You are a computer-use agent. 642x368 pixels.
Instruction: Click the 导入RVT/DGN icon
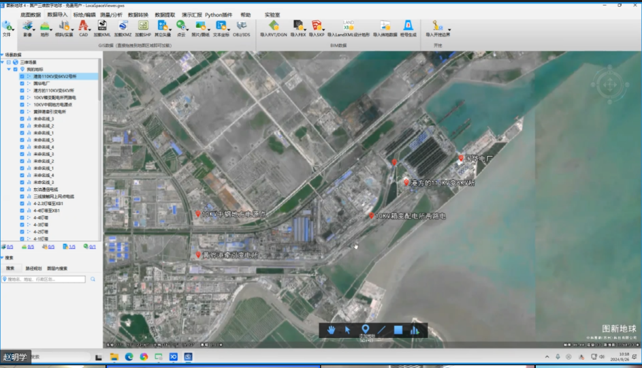pyautogui.click(x=274, y=26)
